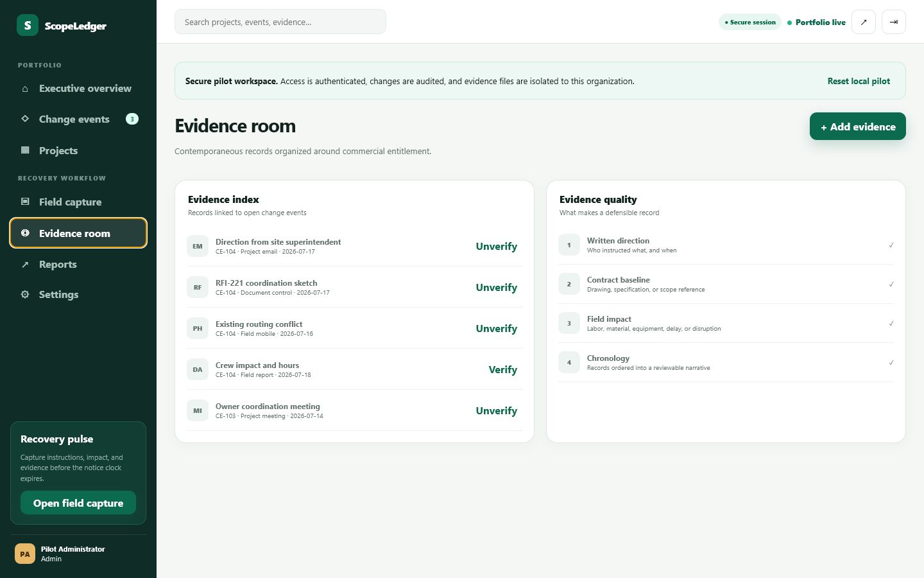The width and height of the screenshot is (924, 578).
Task: Click the Change events count badge 3
Action: [132, 119]
